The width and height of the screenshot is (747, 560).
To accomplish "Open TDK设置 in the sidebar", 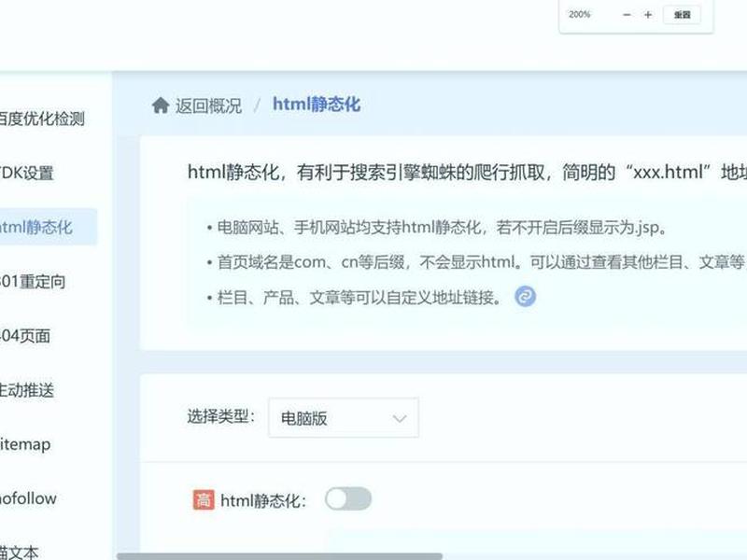I will [27, 173].
